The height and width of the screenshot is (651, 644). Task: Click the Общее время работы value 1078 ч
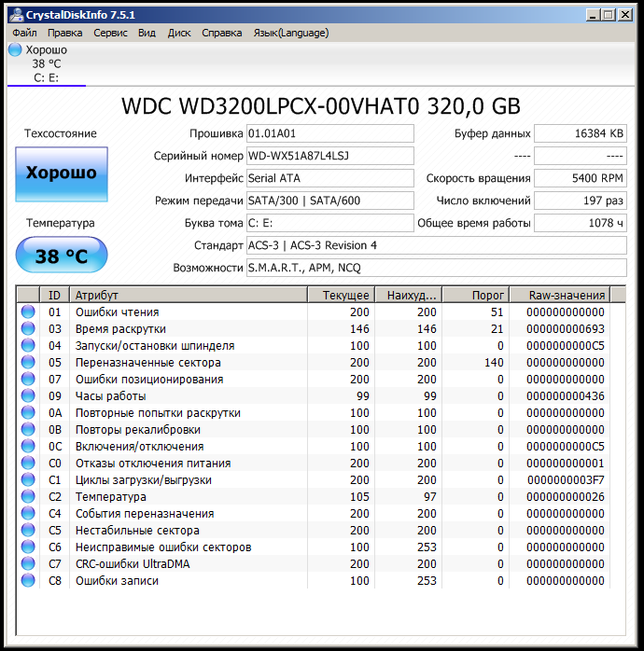(581, 223)
